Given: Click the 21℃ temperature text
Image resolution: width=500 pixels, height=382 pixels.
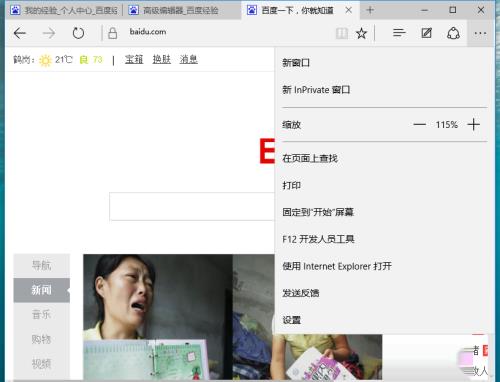Looking at the screenshot, I should click(64, 60).
